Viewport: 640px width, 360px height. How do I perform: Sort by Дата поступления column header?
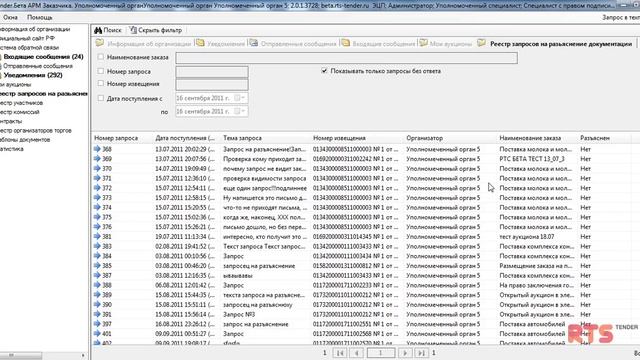pos(186,138)
